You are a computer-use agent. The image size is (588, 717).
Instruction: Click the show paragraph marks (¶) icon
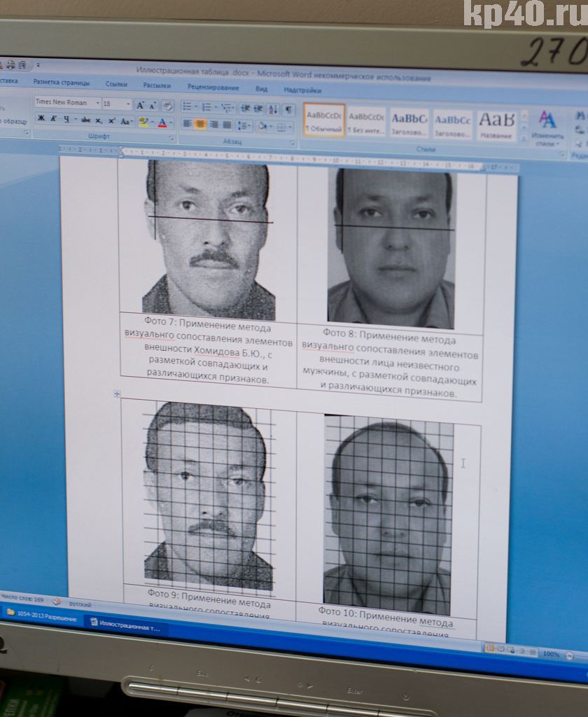pos(288,110)
